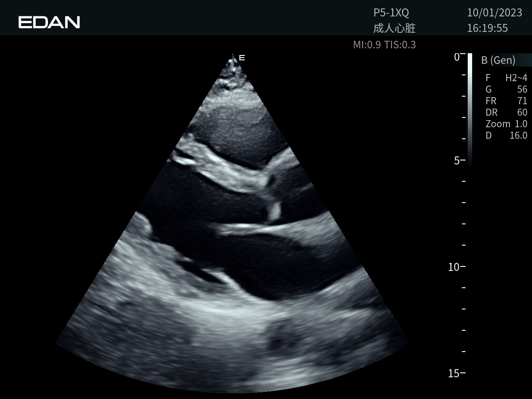Click the time 16:19:55
The image size is (532, 399).
click(487, 28)
